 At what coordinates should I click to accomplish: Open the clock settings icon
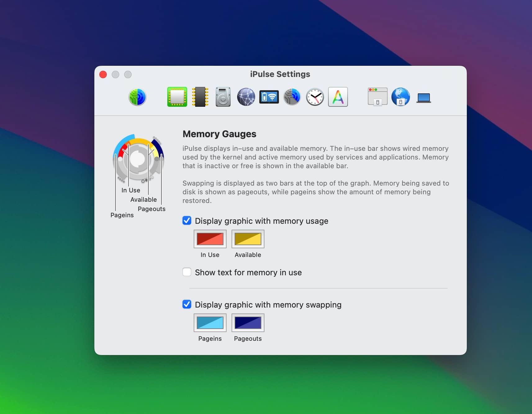click(315, 97)
